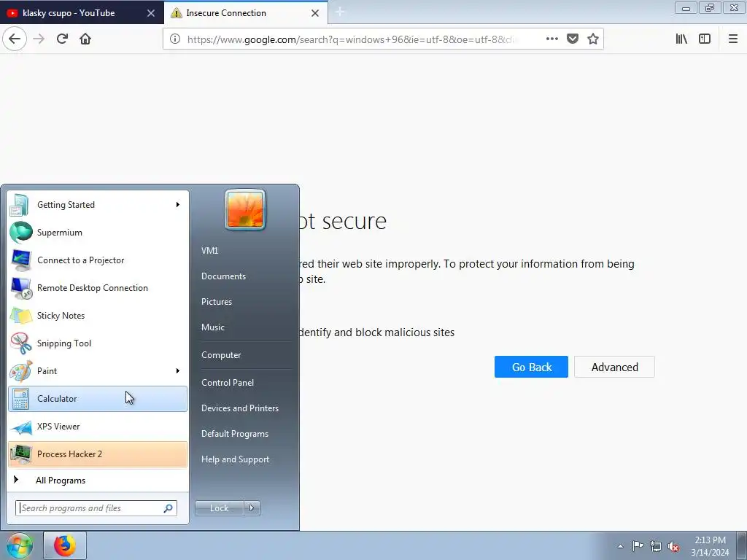This screenshot has height=560, width=747.
Task: Launch Remote Desktop Connection
Action: point(98,287)
